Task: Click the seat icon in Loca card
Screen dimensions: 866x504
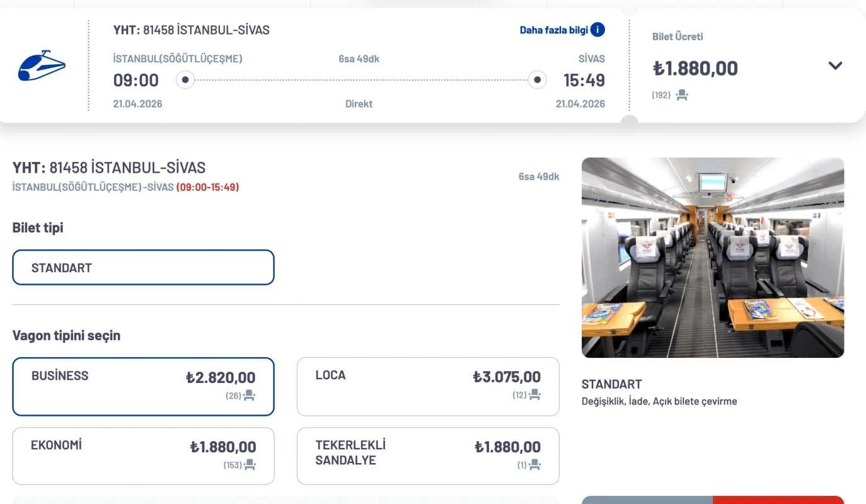Action: coord(535,395)
